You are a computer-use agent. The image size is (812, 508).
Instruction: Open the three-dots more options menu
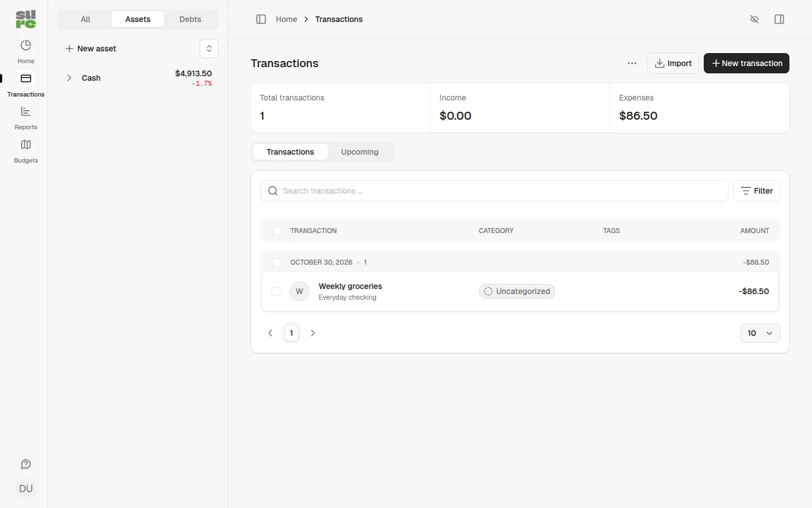click(632, 63)
